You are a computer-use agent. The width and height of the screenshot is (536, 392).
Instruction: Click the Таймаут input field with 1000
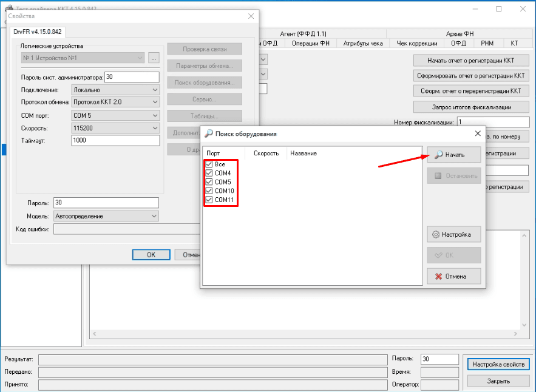pos(115,140)
